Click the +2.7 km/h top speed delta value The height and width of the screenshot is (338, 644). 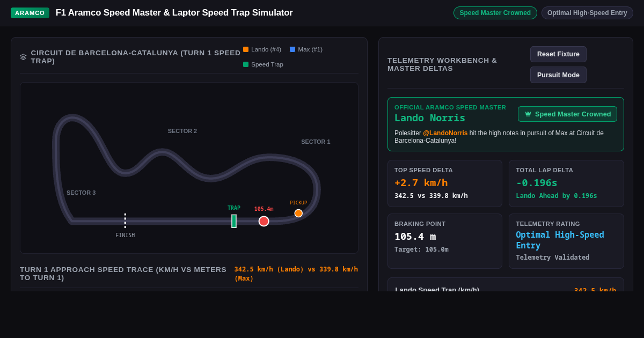421,183
